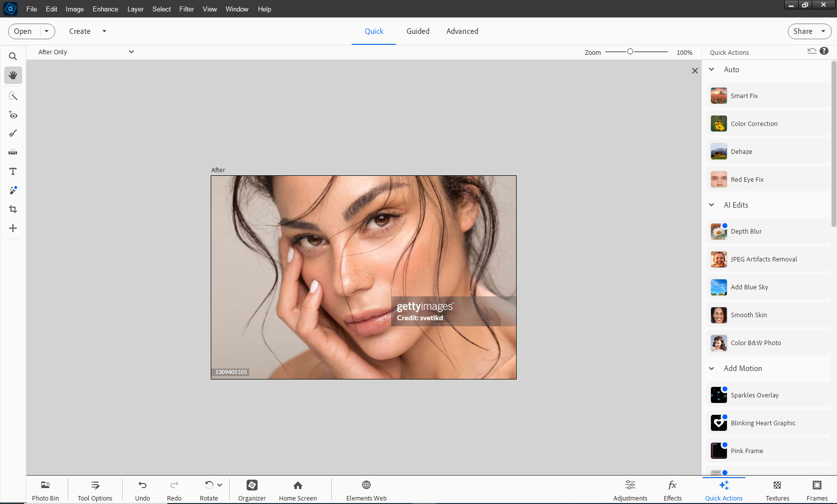
Task: Select the Move tool
Action: 13,228
